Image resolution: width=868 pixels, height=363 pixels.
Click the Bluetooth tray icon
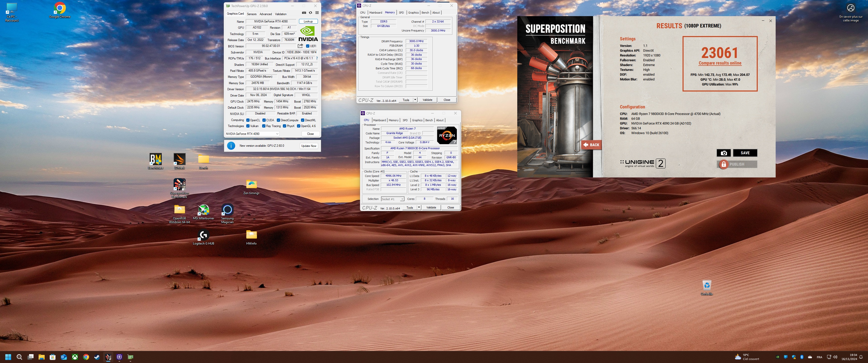(802, 357)
